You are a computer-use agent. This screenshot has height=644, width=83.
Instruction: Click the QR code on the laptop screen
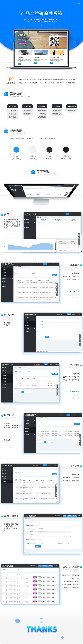[54, 42]
